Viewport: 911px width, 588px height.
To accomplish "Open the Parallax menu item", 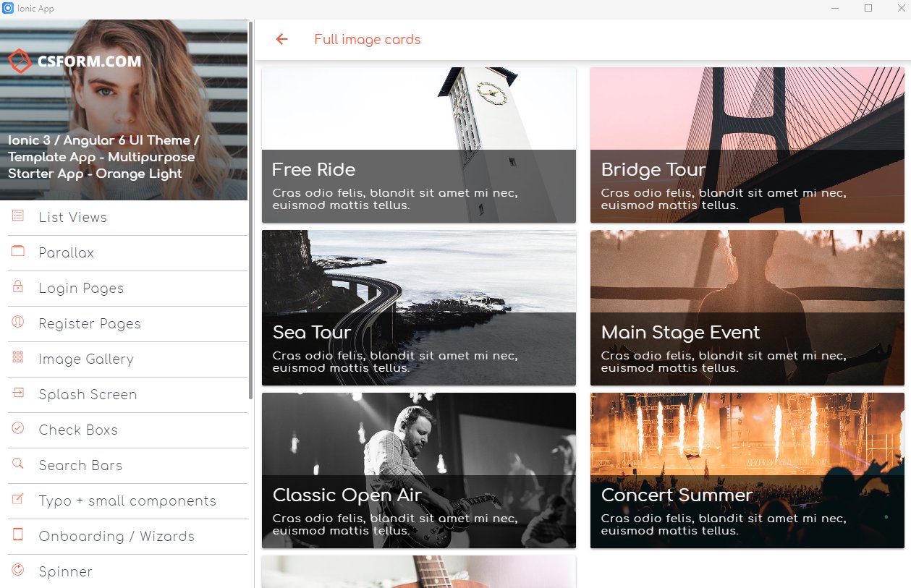I will [127, 253].
